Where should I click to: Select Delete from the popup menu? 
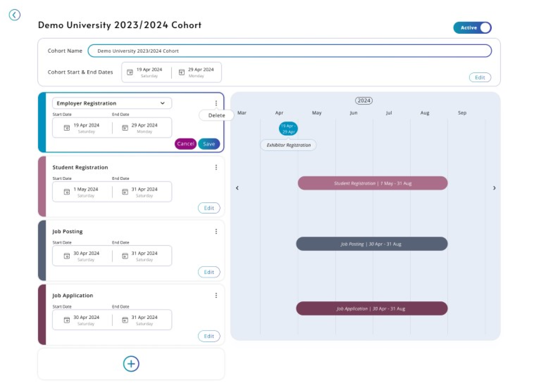[216, 115]
